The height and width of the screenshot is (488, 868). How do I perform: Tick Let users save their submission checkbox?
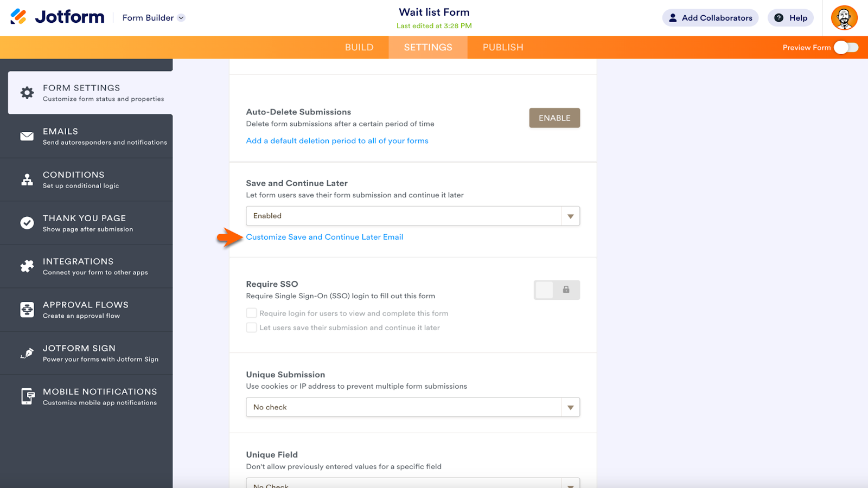[x=251, y=328]
